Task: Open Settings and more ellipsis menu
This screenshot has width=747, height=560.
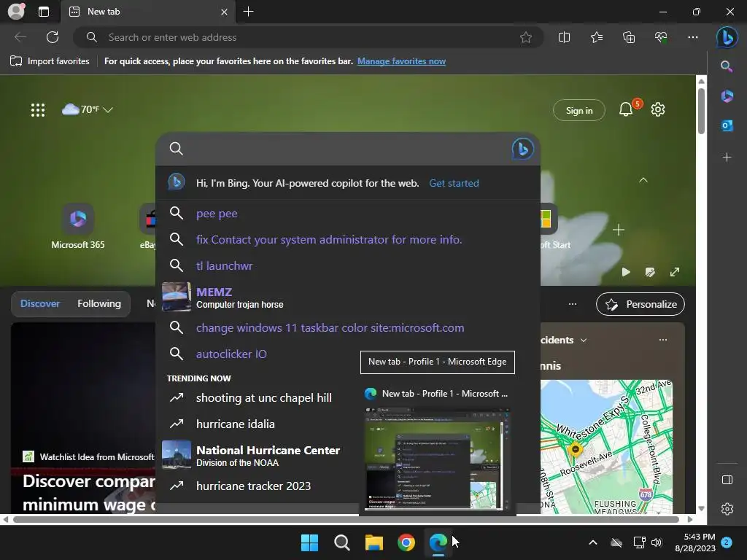Action: (693, 37)
